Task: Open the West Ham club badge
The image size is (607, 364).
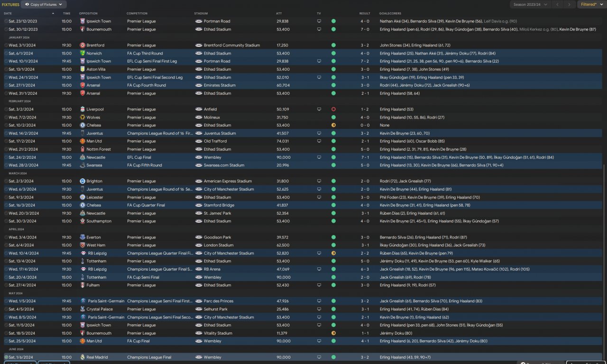Action: click(x=83, y=246)
